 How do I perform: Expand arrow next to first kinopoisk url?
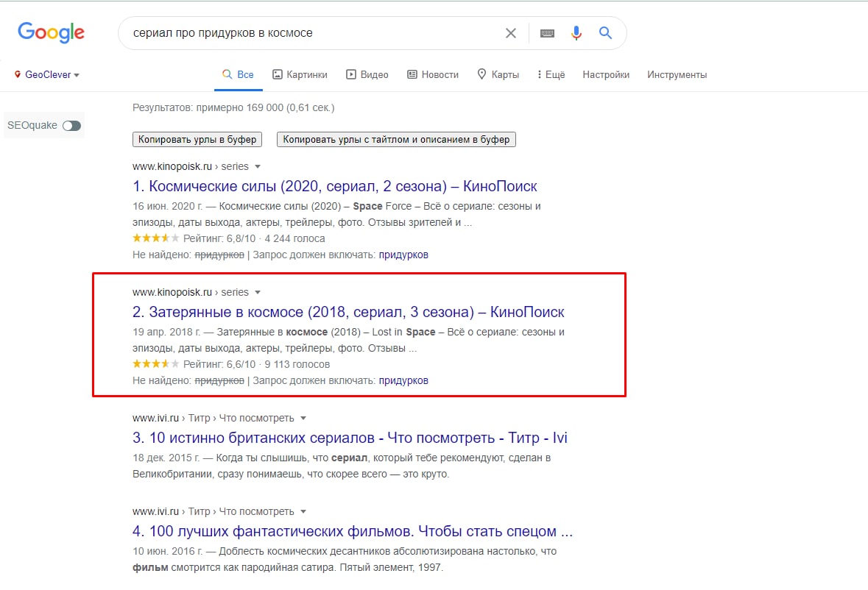(x=258, y=166)
